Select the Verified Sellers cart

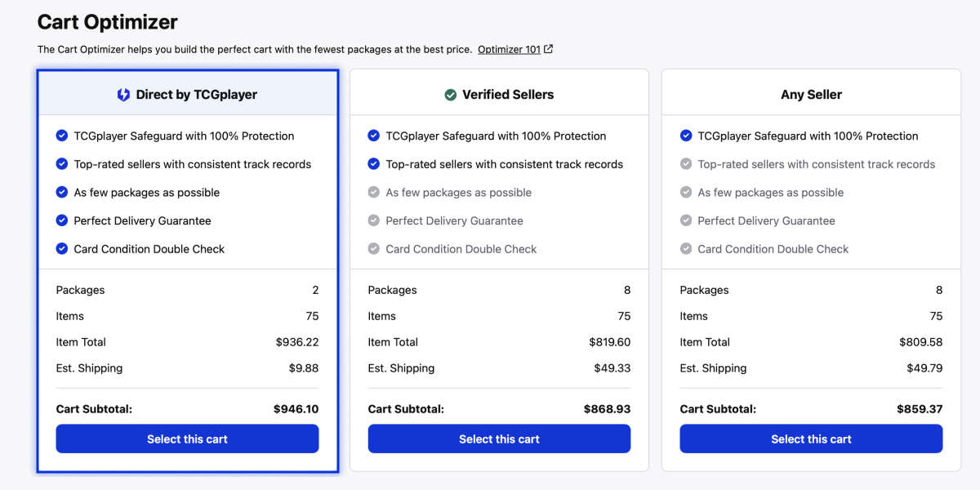click(x=499, y=439)
